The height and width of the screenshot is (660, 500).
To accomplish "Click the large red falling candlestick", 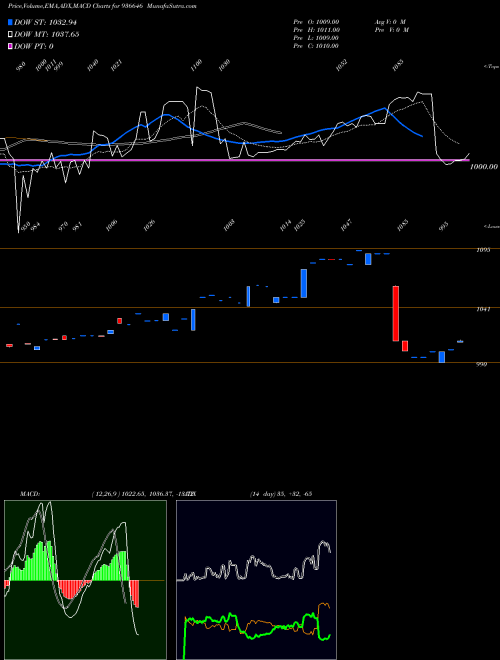I will click(396, 314).
